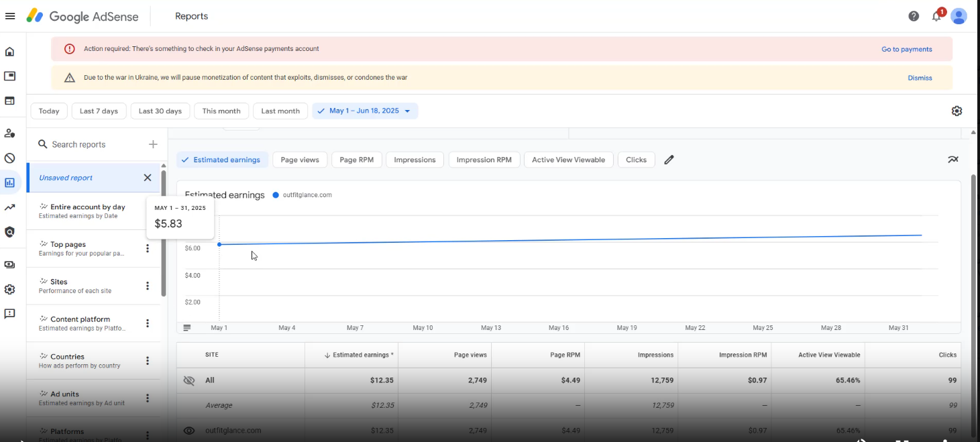The height and width of the screenshot is (442, 980).
Task: Open Countries report more options menu
Action: click(148, 361)
